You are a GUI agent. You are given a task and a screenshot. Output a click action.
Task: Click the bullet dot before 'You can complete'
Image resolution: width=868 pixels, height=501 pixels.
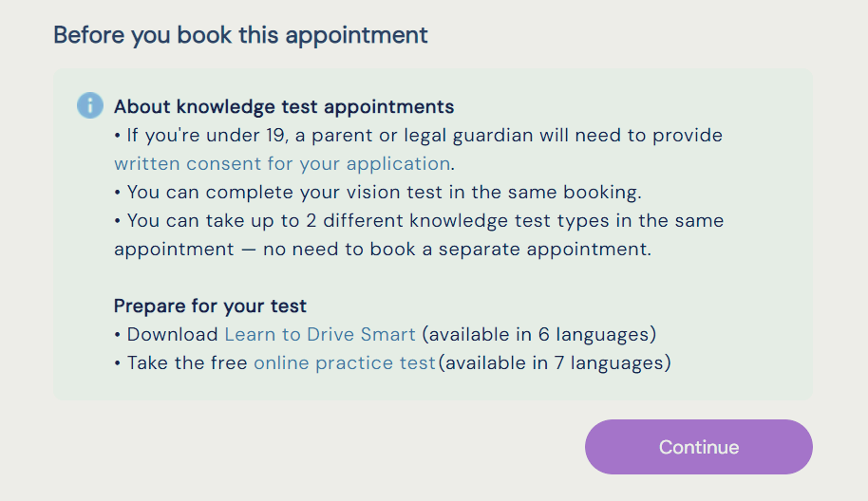point(118,193)
